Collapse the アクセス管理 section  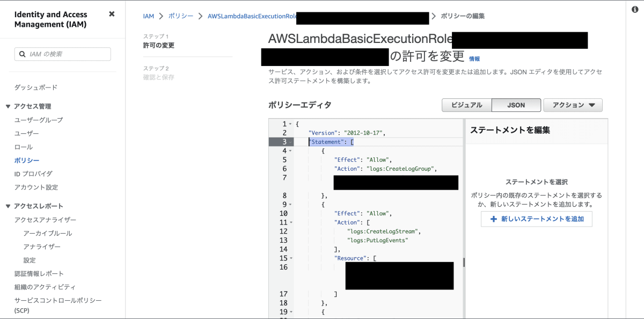pyautogui.click(x=8, y=106)
